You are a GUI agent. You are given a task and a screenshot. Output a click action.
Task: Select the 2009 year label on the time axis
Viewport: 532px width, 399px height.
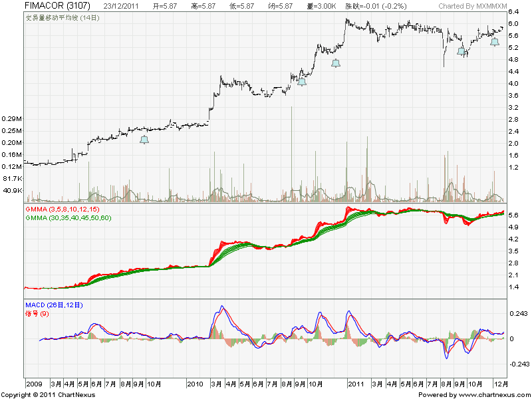[35, 384]
